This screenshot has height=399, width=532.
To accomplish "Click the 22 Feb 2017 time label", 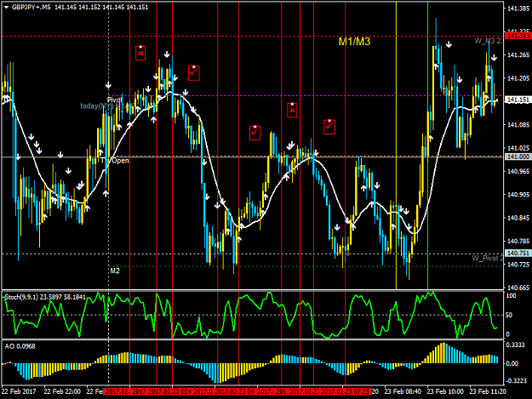I will coord(19,391).
